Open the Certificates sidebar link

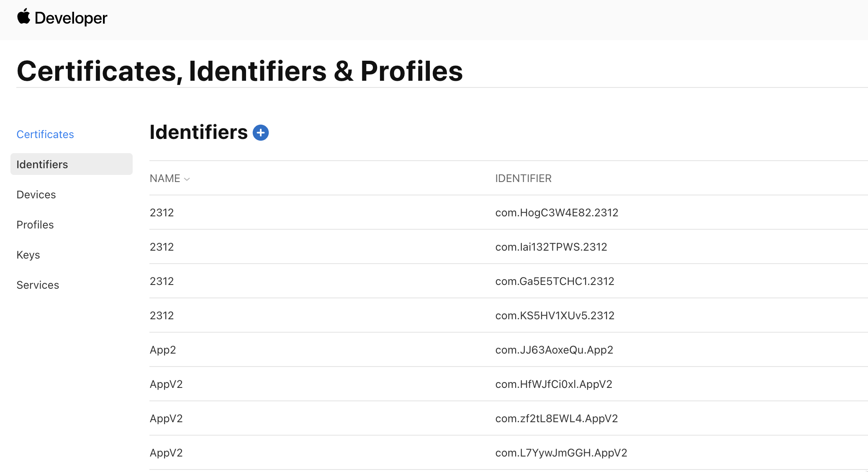(x=45, y=134)
